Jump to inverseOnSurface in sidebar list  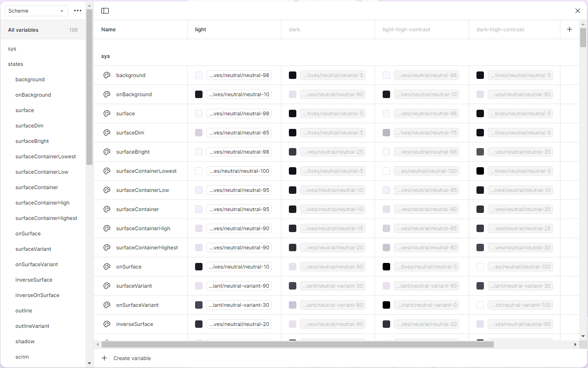coord(37,295)
